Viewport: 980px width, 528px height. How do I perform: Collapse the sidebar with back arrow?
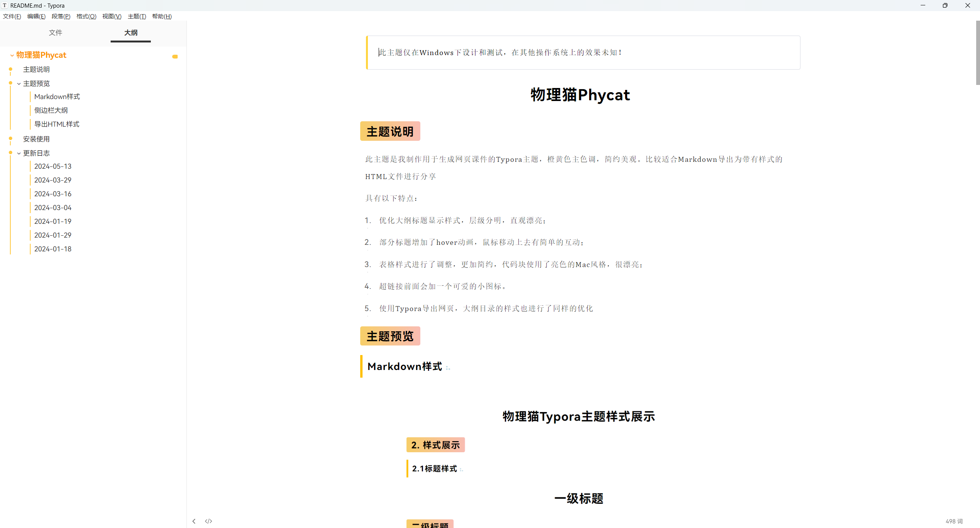pos(194,521)
